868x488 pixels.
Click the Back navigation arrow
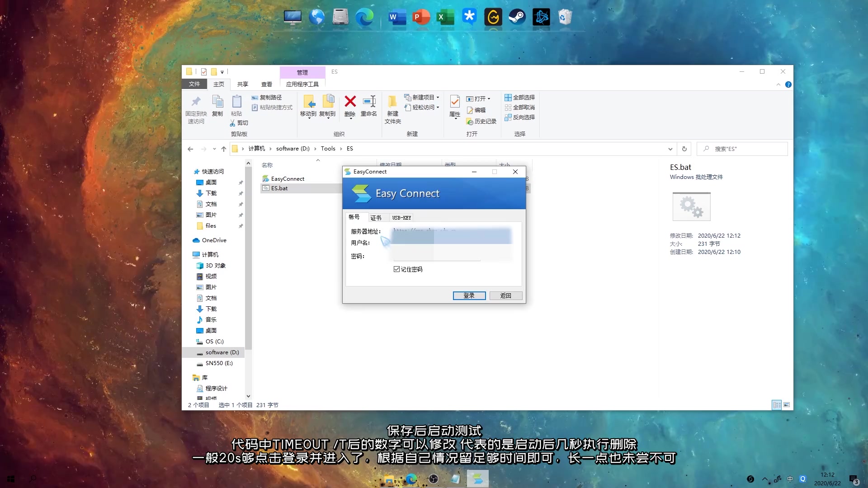pyautogui.click(x=190, y=149)
